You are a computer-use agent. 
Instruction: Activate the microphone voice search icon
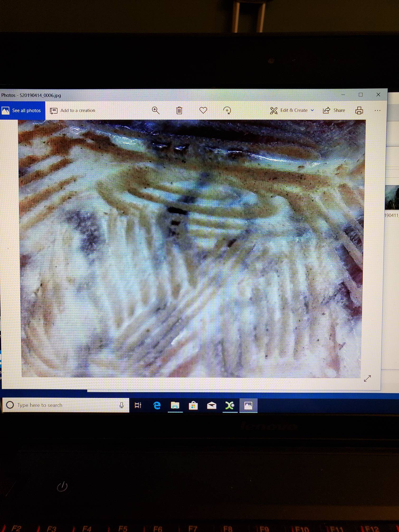point(122,405)
